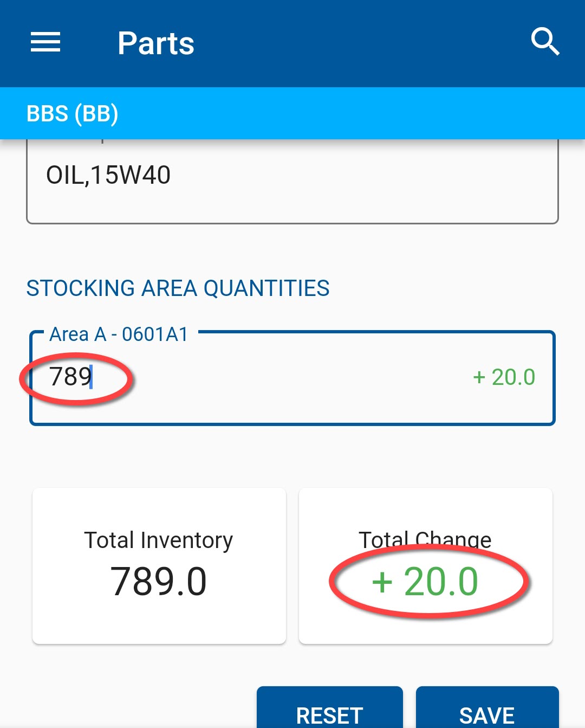Place cursor after 789 in Area A field
This screenshot has height=728, width=585.
(92, 377)
